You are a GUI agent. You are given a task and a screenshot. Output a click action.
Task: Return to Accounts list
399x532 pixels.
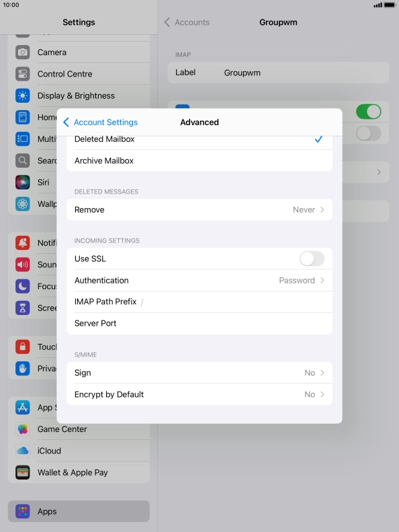(187, 22)
